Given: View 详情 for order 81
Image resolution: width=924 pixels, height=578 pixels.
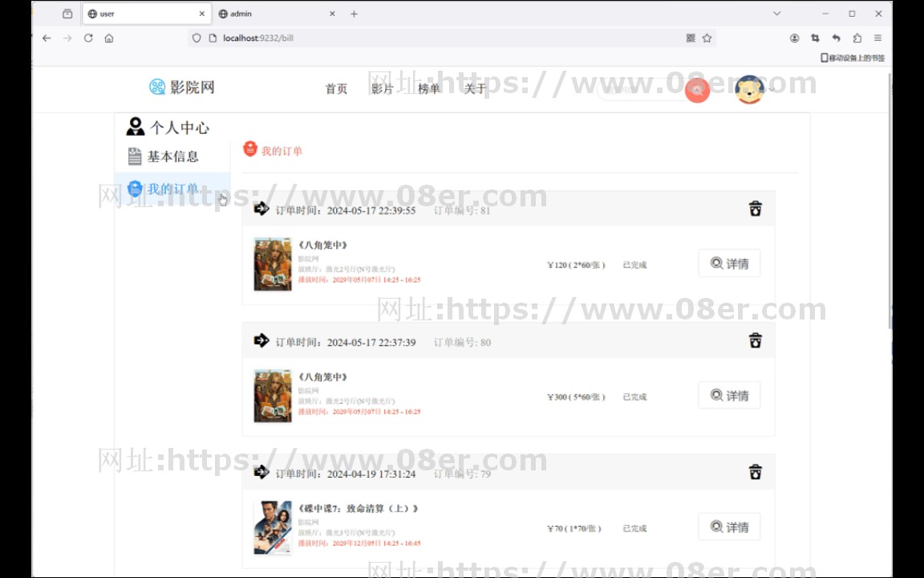Looking at the screenshot, I should [x=729, y=263].
